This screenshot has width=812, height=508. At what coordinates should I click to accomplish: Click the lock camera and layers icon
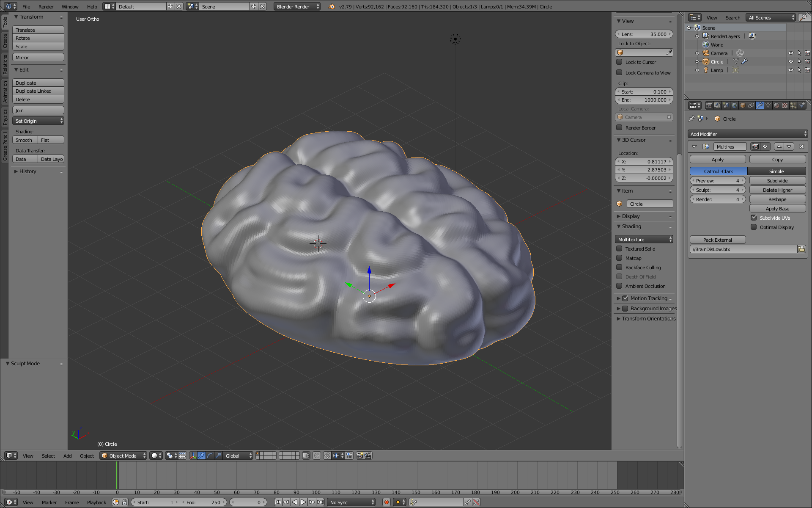(x=306, y=456)
